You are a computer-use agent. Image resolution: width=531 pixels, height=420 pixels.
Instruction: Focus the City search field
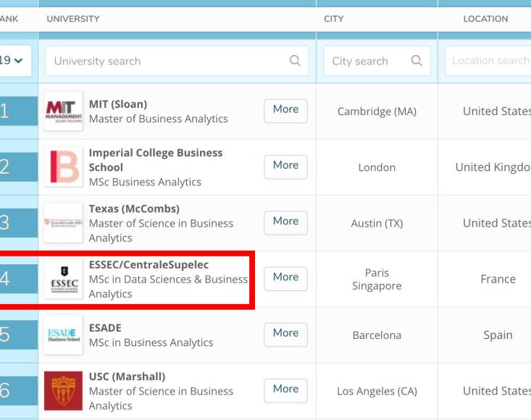(377, 61)
